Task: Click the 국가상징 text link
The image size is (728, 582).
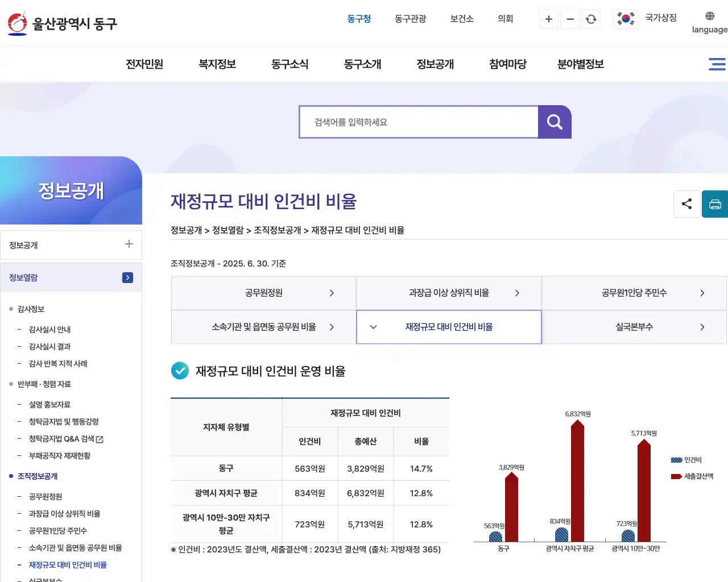Action: 661,18
